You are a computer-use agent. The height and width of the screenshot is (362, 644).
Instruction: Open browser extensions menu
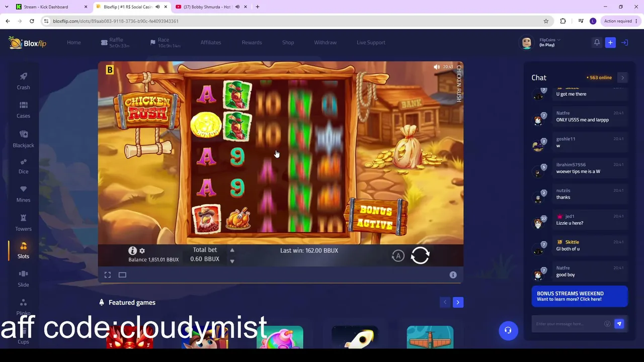click(563, 21)
